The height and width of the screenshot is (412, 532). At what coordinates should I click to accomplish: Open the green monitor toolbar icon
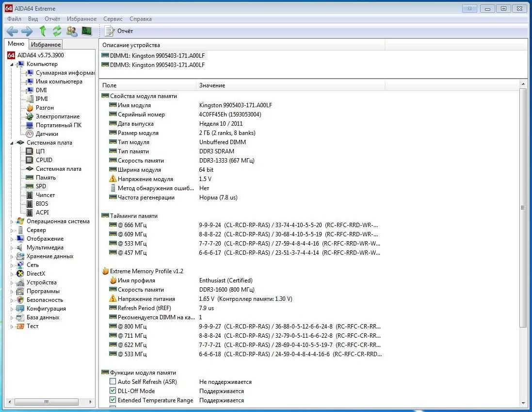point(87,31)
